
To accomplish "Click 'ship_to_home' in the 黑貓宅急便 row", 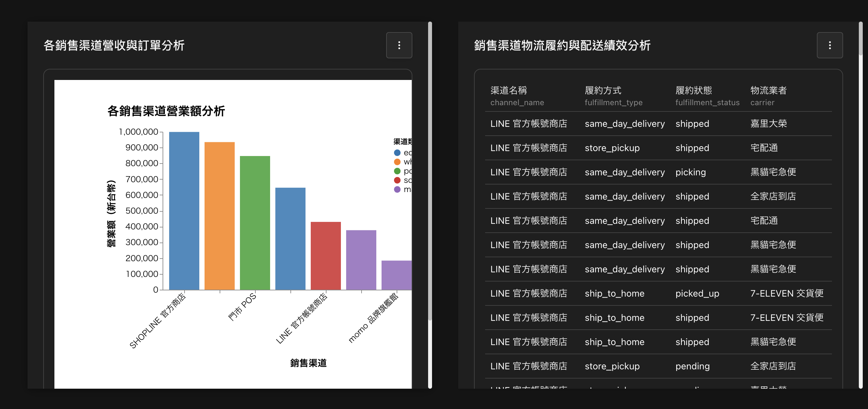I will tap(614, 342).
